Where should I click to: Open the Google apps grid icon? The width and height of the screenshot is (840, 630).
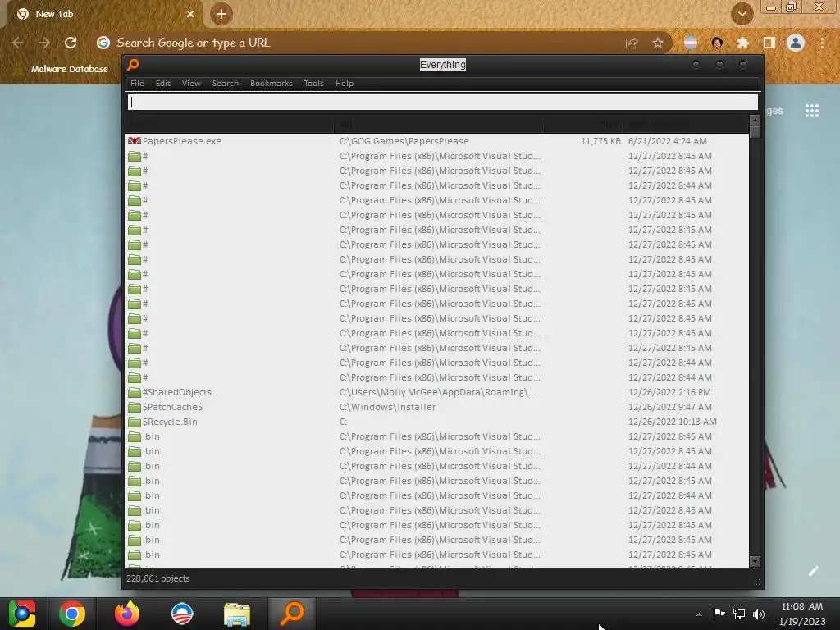(x=811, y=111)
